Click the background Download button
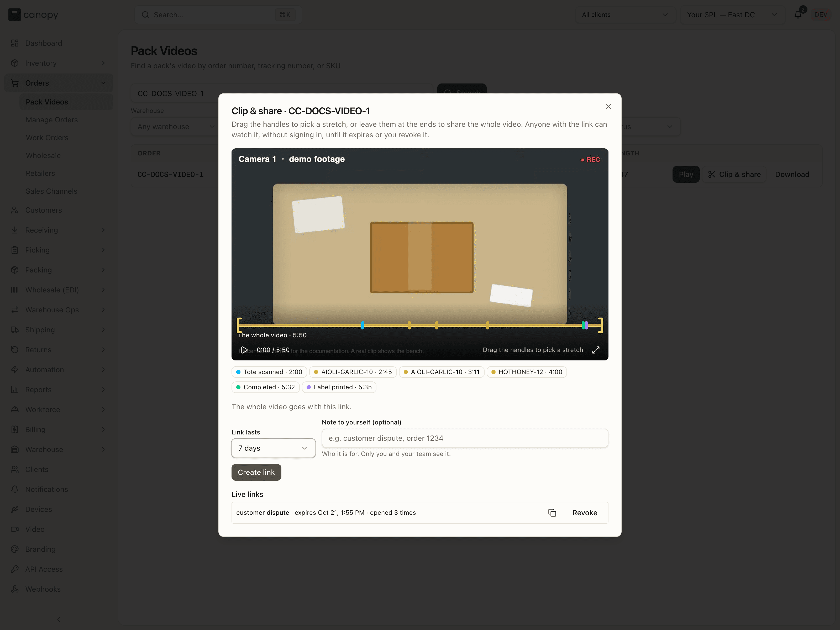This screenshot has width=840, height=630. pyautogui.click(x=792, y=174)
